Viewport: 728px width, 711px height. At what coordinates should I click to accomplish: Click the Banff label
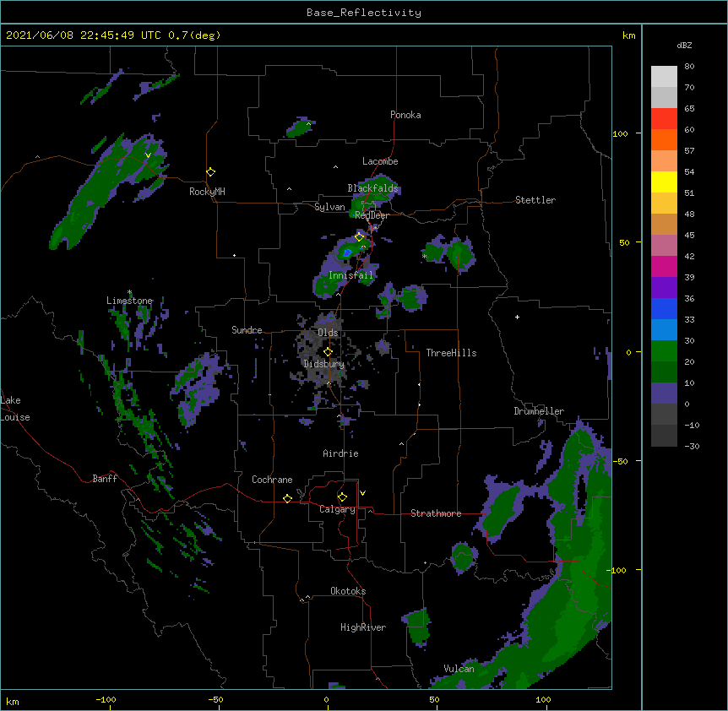105,479
